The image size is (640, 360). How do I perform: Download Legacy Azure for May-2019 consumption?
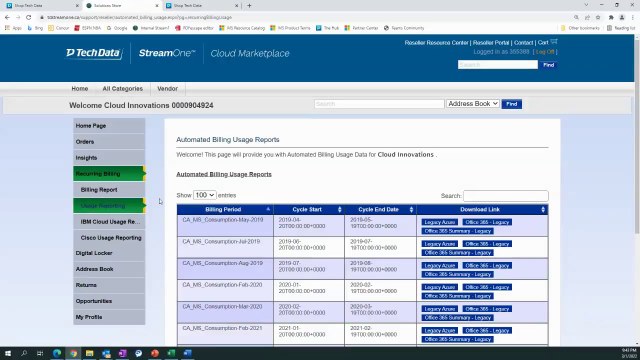(x=439, y=222)
